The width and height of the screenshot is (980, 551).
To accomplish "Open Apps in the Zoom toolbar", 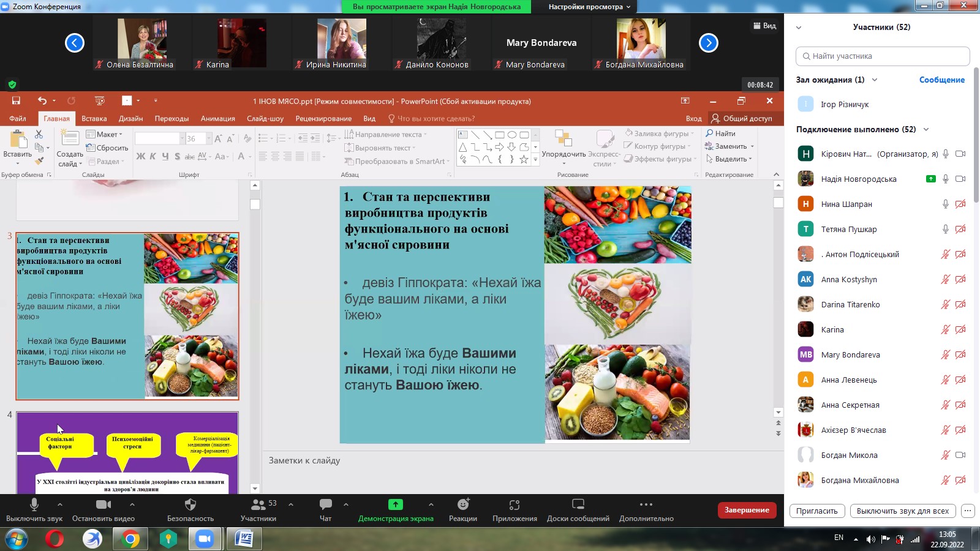I will (514, 505).
